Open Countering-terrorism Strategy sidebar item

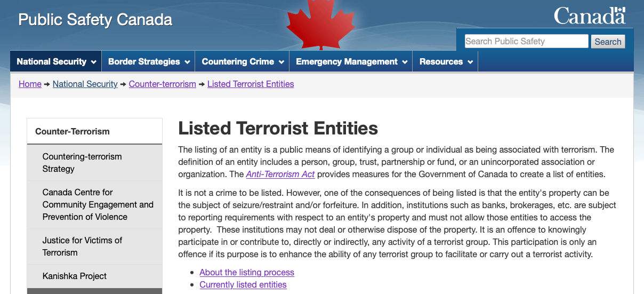coord(94,163)
